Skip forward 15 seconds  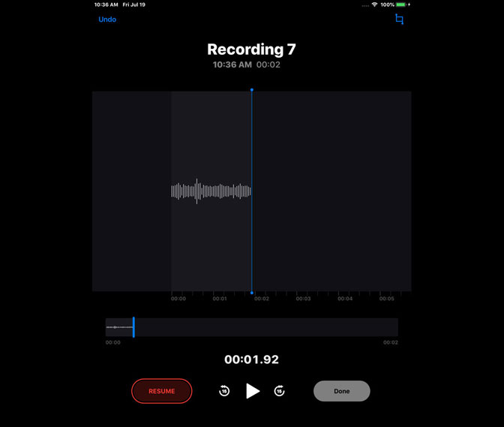coord(279,391)
